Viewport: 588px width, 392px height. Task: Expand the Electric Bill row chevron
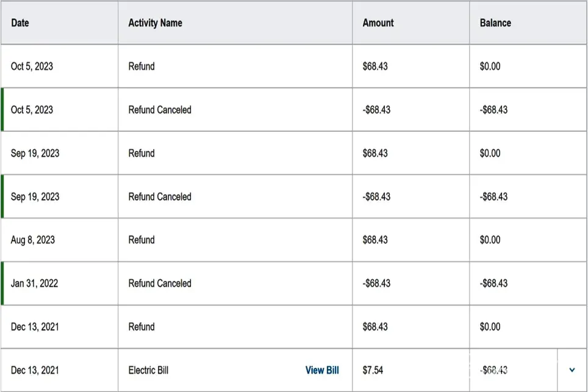pyautogui.click(x=572, y=370)
